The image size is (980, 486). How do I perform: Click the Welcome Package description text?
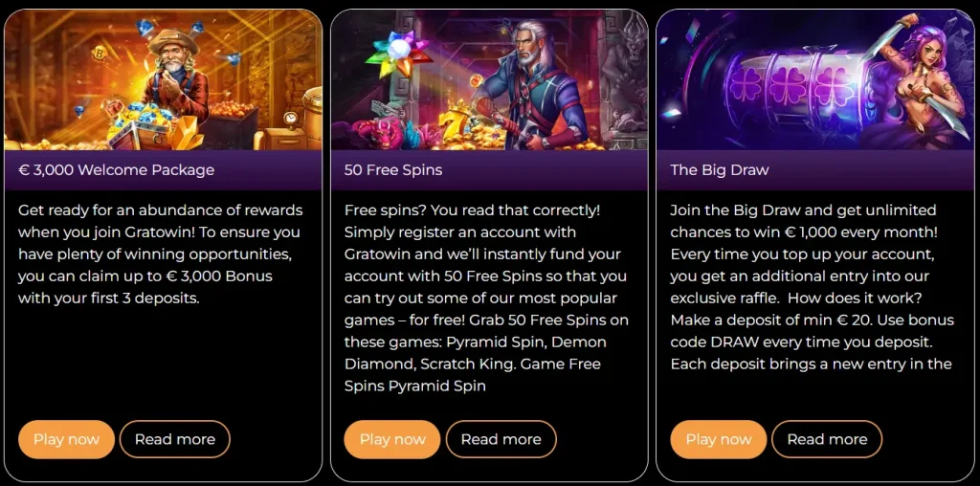pyautogui.click(x=160, y=254)
